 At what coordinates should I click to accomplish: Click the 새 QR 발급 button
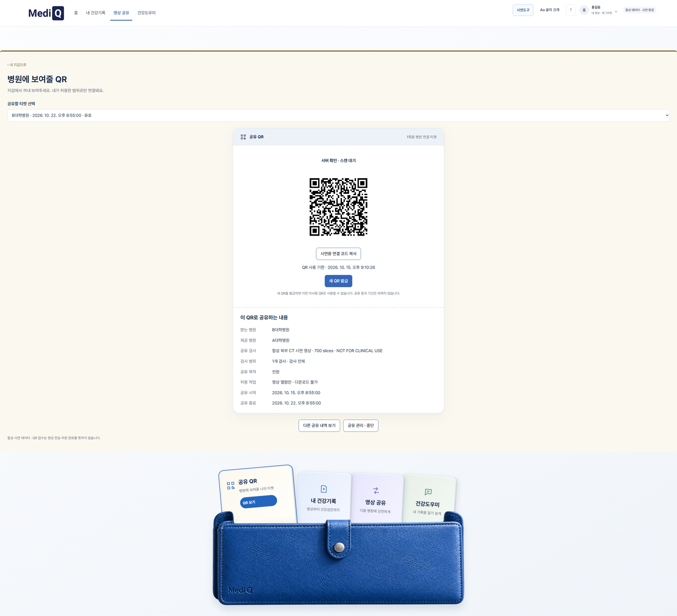click(338, 281)
